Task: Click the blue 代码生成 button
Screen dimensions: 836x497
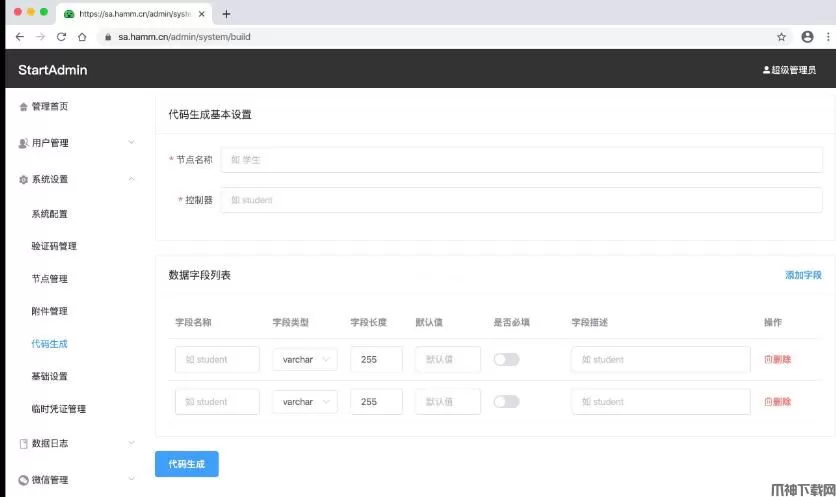Action: coord(186,464)
